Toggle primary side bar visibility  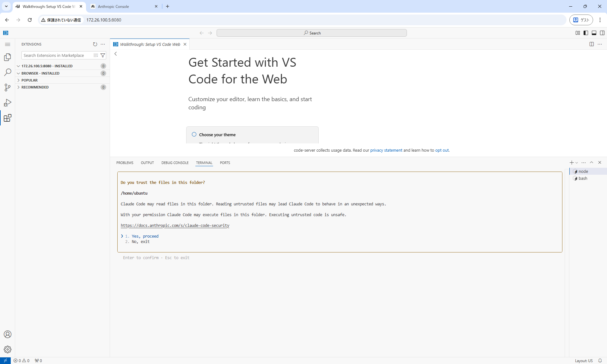point(586,33)
